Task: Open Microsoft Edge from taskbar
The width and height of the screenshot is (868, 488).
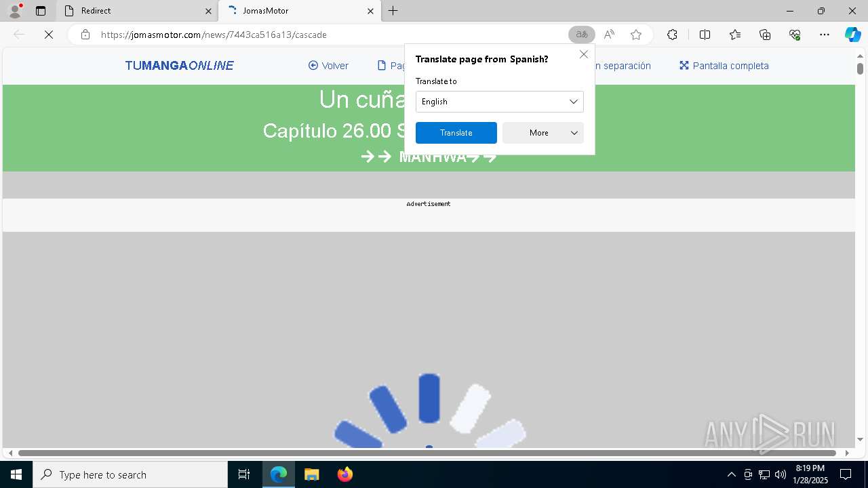Action: (x=279, y=474)
